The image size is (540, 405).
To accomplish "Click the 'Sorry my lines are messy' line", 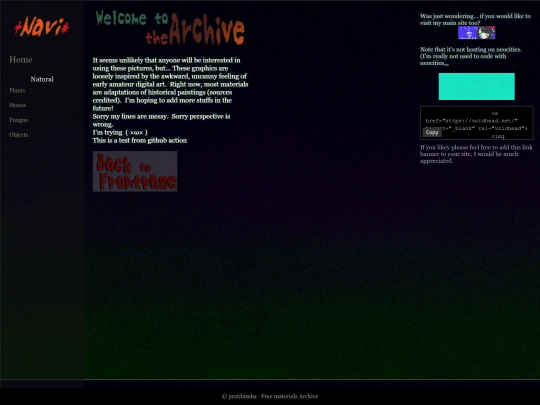I will pyautogui.click(x=161, y=120).
